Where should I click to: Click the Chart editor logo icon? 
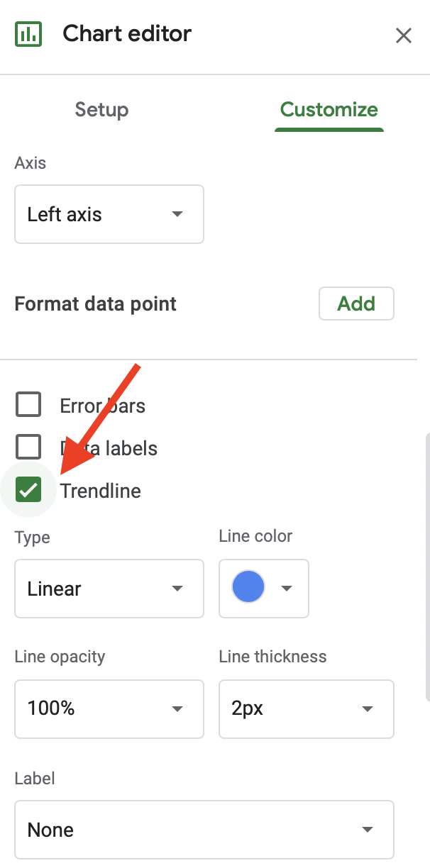[x=28, y=33]
